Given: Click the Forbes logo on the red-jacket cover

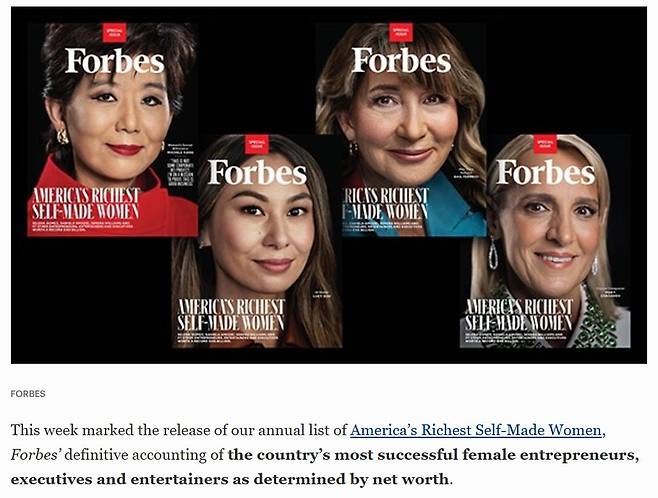Looking at the screenshot, I should tap(115, 61).
